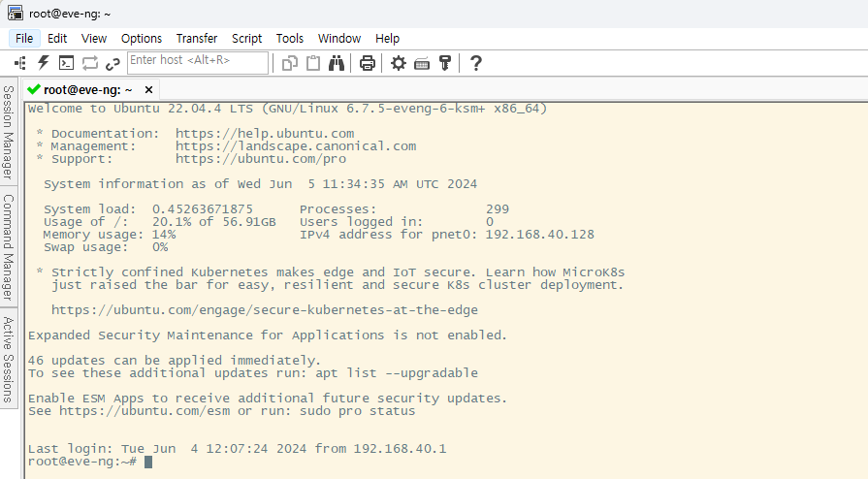
Task: Click the system load value 0.45263671875
Action: [x=203, y=209]
